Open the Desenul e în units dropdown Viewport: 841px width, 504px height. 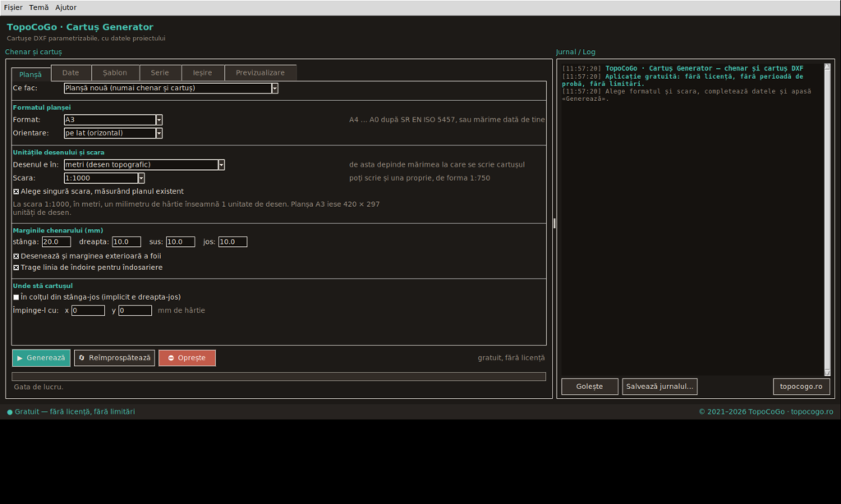click(x=144, y=165)
